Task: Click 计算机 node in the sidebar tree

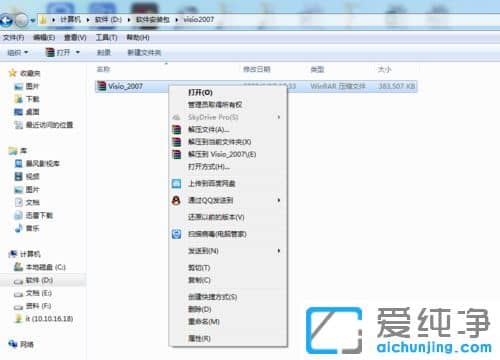Action: point(24,254)
